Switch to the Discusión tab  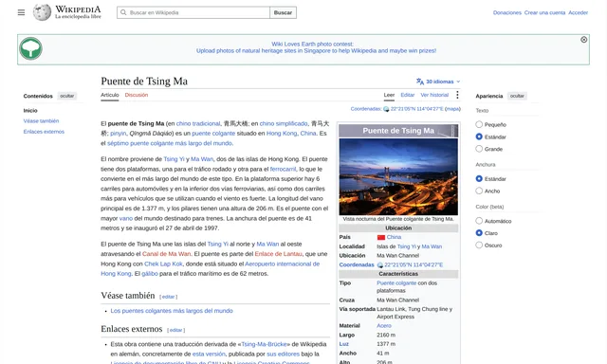[x=137, y=95]
